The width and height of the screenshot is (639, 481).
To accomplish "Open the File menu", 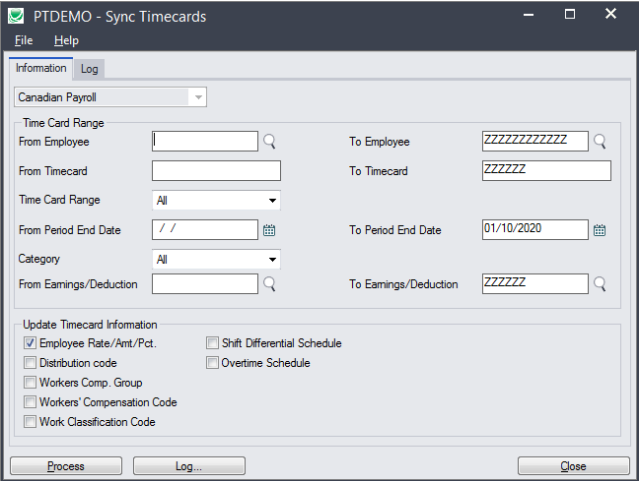I will [x=24, y=40].
